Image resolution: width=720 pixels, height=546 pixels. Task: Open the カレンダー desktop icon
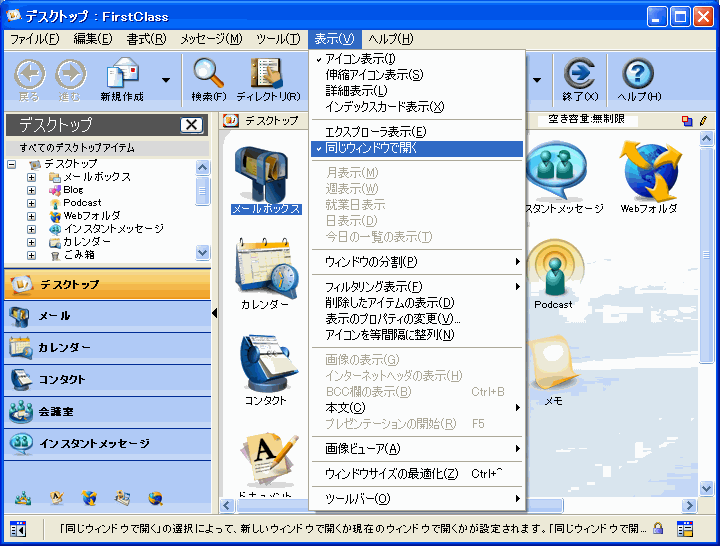click(266, 274)
